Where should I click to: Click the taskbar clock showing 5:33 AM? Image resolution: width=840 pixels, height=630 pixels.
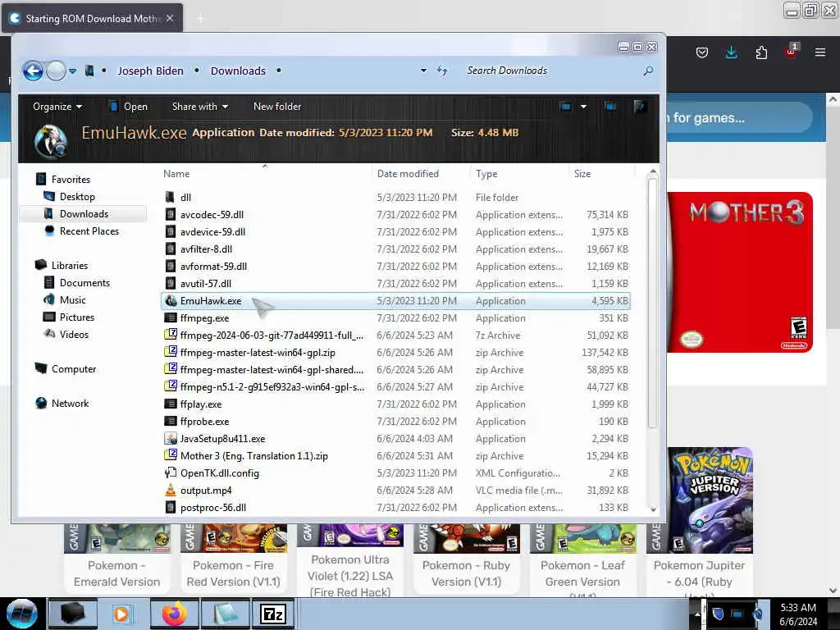[x=798, y=614]
